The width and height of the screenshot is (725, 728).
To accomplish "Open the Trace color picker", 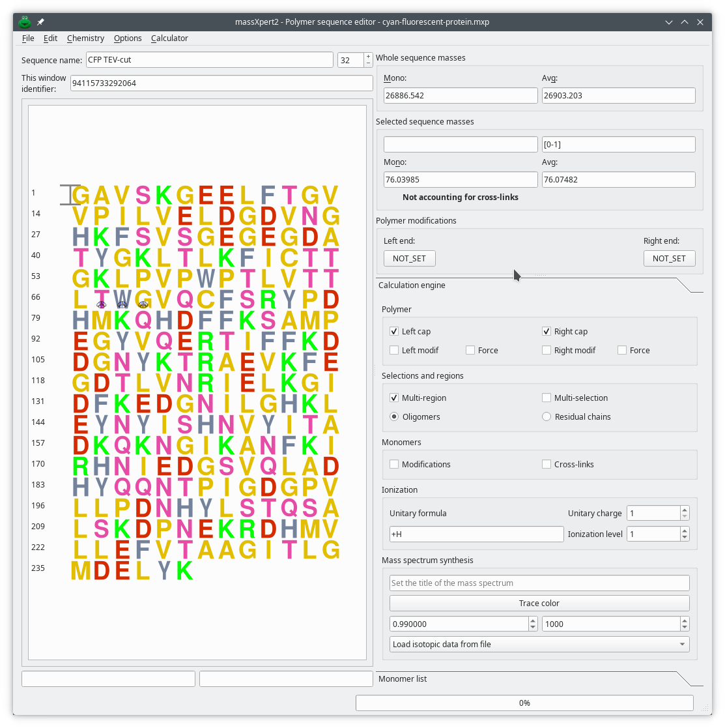I will click(x=539, y=603).
